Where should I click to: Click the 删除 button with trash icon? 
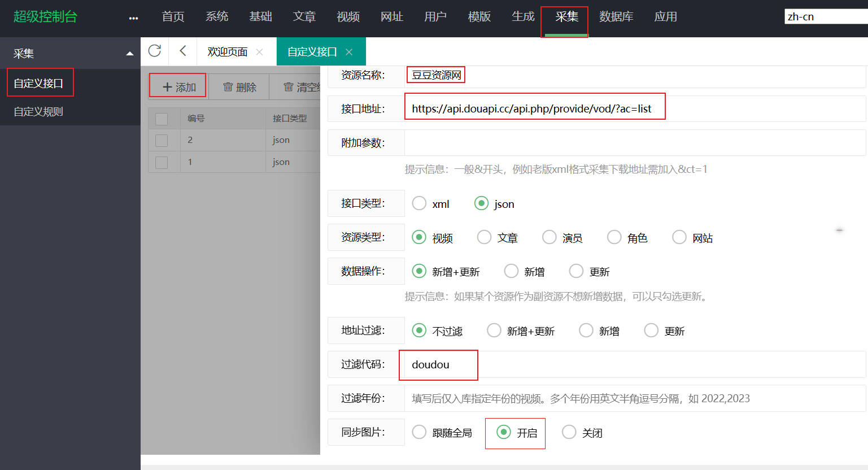(239, 87)
